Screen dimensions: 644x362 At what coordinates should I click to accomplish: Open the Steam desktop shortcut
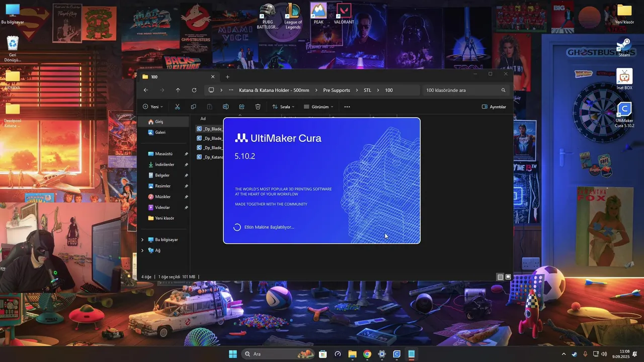624,48
